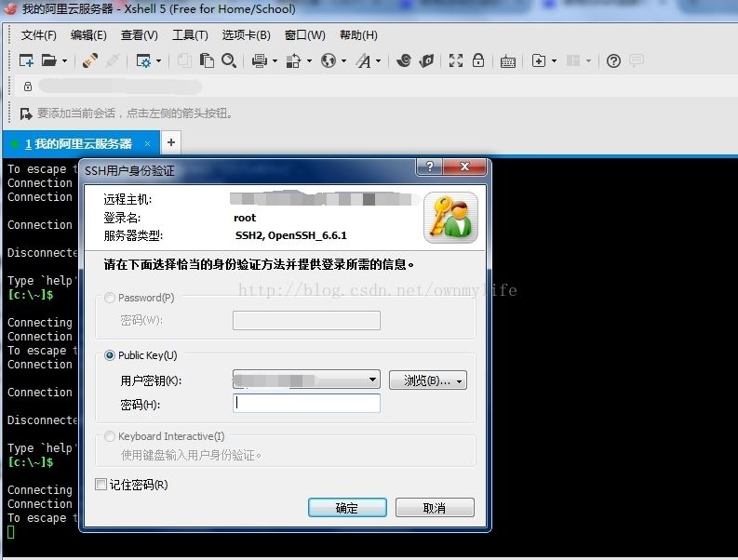Click the 确定 button

pyautogui.click(x=347, y=508)
